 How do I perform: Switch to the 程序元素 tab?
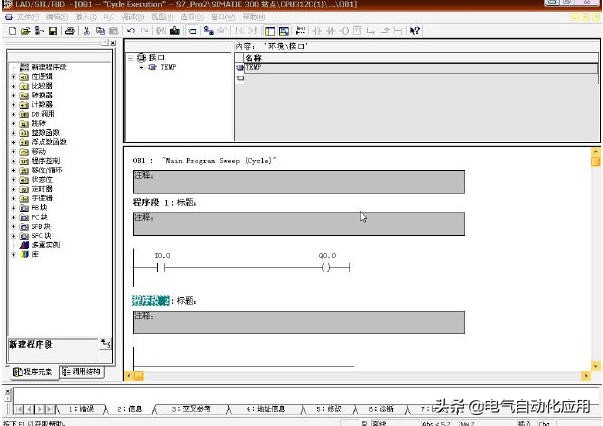(x=32, y=371)
